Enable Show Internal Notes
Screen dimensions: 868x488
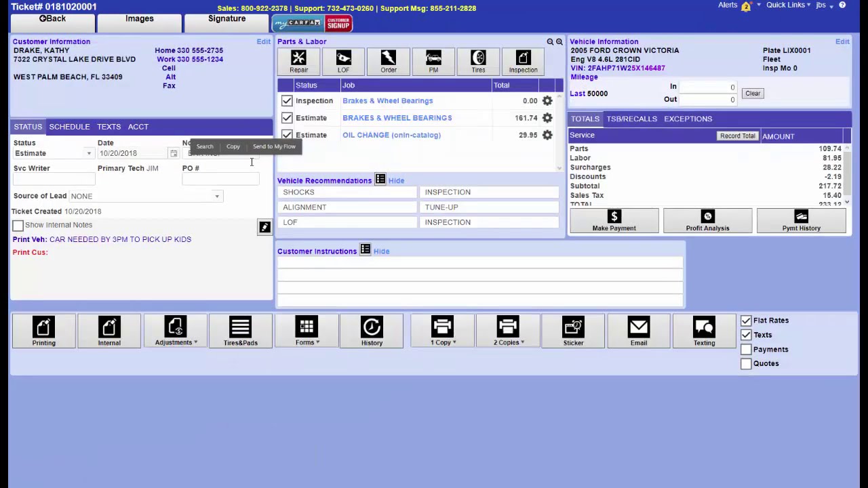pos(18,225)
